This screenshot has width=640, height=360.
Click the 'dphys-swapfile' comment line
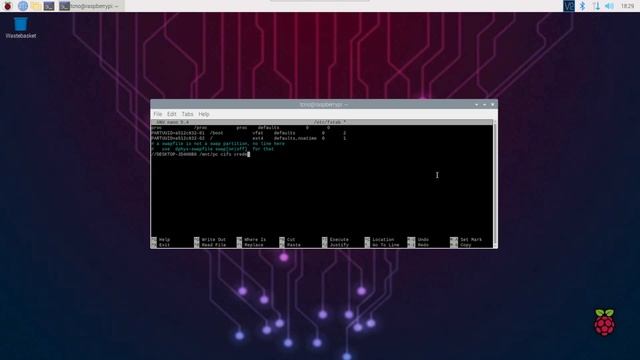click(213, 149)
